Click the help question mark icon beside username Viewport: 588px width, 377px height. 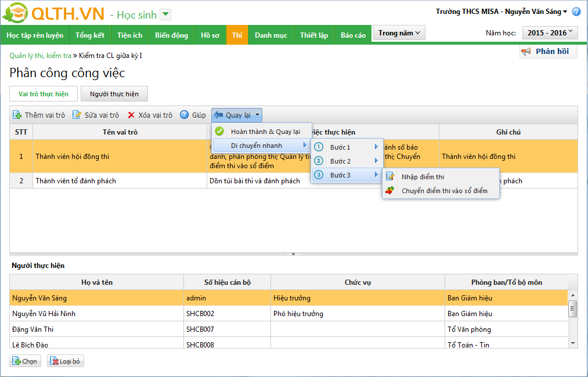click(576, 12)
